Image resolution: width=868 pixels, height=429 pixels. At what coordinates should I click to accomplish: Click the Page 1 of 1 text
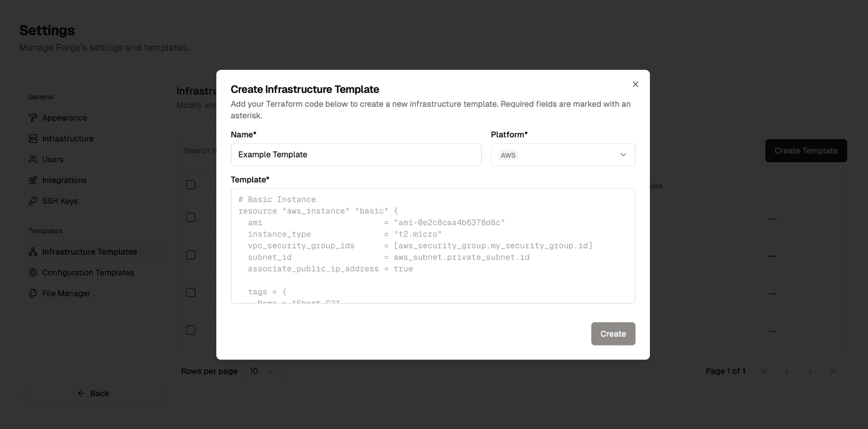coord(726,371)
